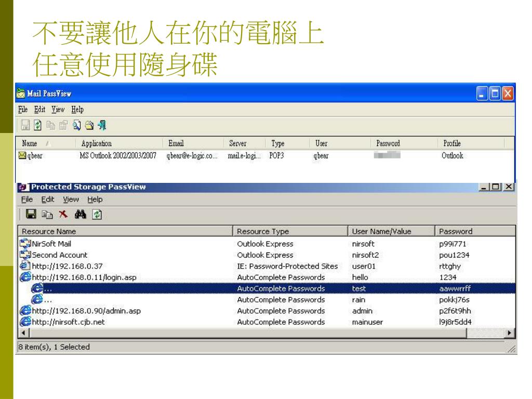
Task: Click the icon beside Second Account row
Action: 25,255
